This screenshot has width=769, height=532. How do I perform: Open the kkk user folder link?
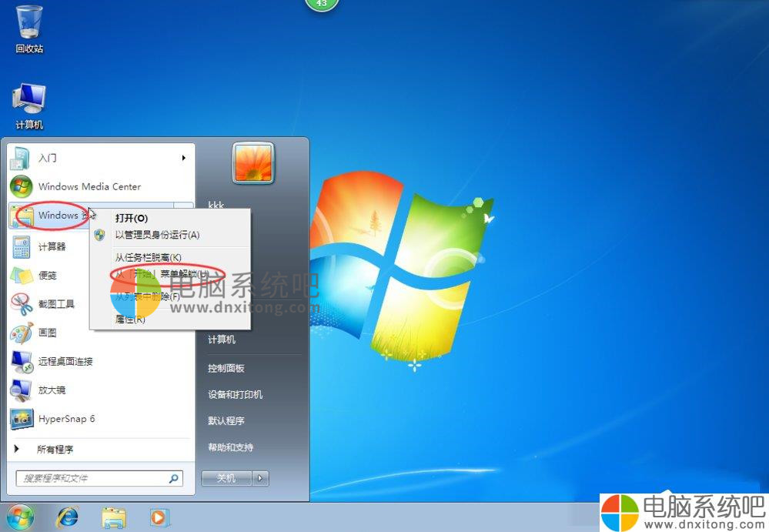coord(216,205)
